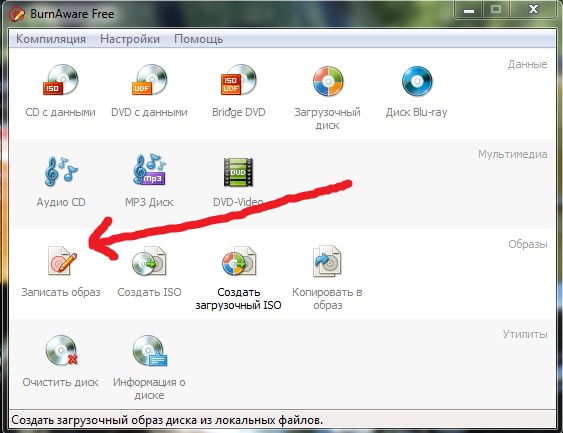The height and width of the screenshot is (433, 563).
Task: Open the Помощь menu
Action: (x=199, y=39)
